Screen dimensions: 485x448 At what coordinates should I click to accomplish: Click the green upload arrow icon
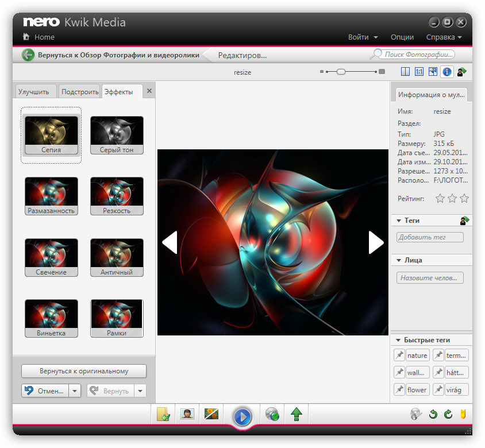click(297, 414)
